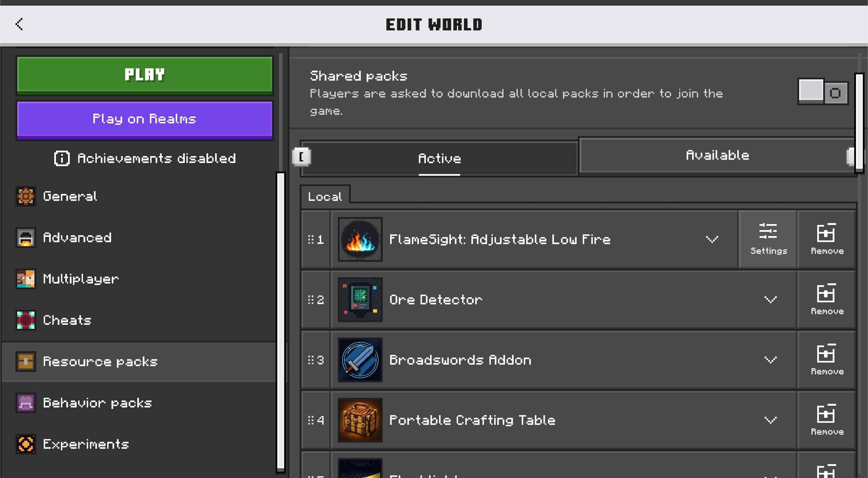Click the drag handle for pack 2
Screen dimensions: 868x478
[311, 300]
